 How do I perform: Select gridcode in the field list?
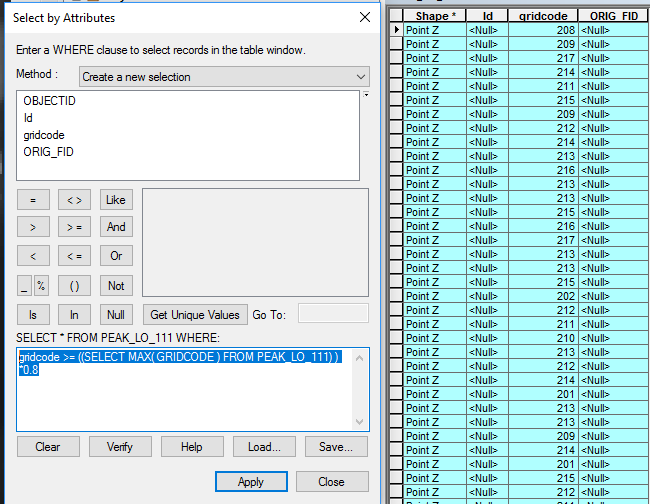pos(44,135)
